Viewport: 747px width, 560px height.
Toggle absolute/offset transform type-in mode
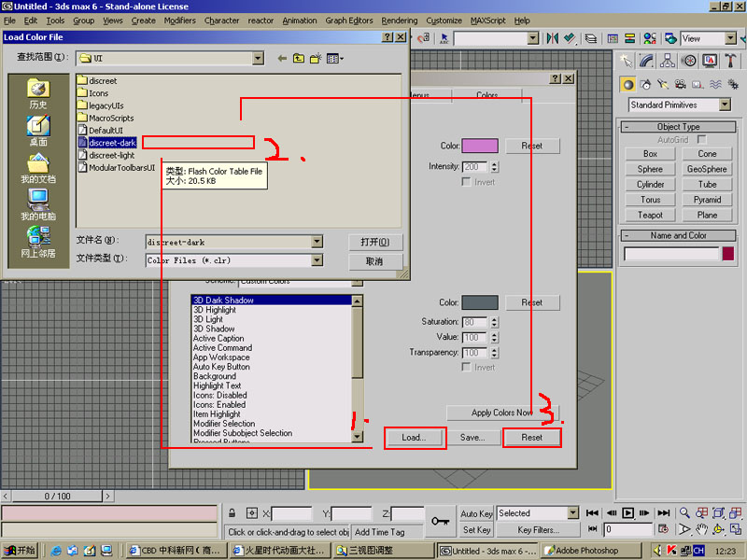click(x=252, y=513)
